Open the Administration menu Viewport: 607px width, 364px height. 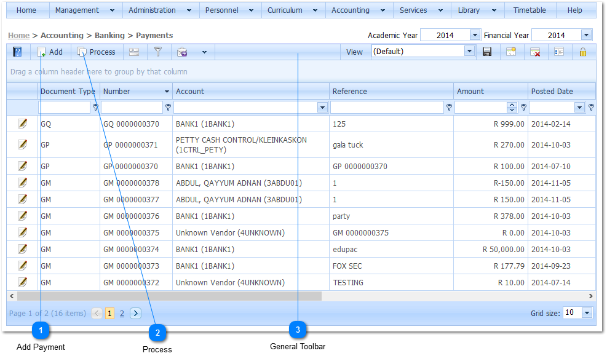tap(161, 10)
